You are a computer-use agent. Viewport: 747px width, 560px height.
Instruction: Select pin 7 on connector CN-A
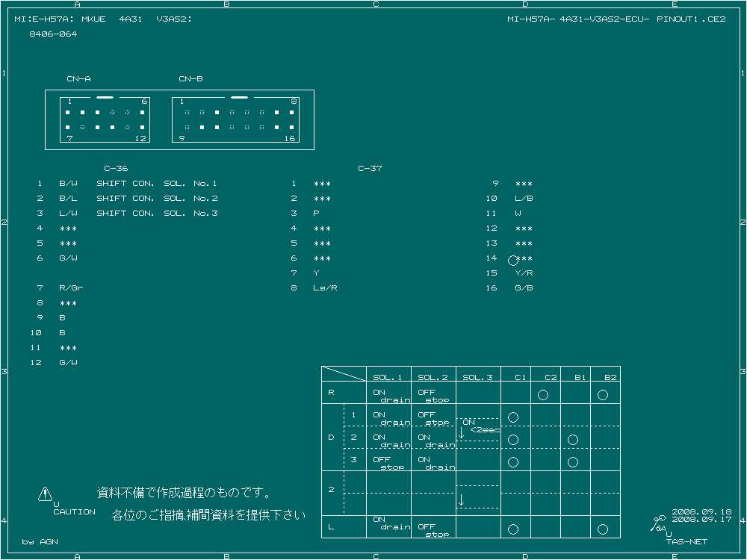pos(67,127)
